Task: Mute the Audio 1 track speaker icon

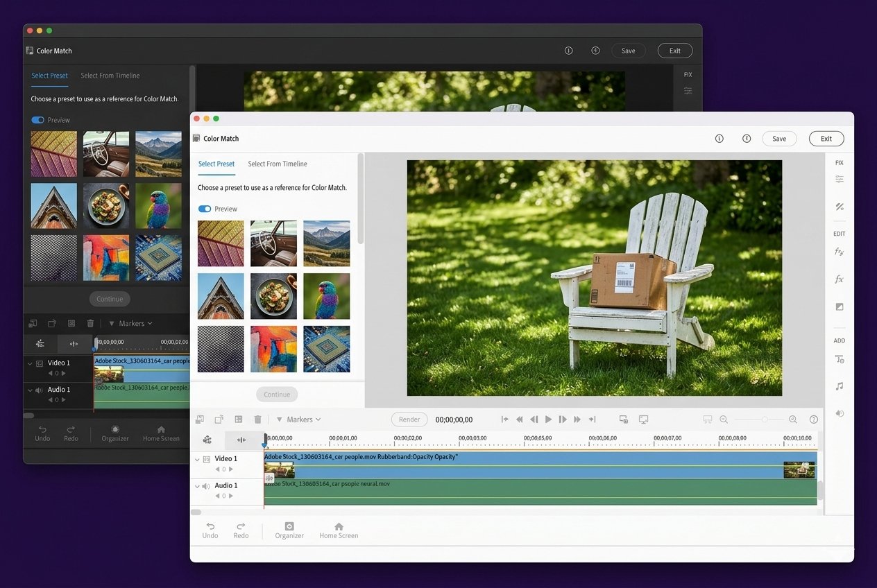Action: pyautogui.click(x=206, y=485)
